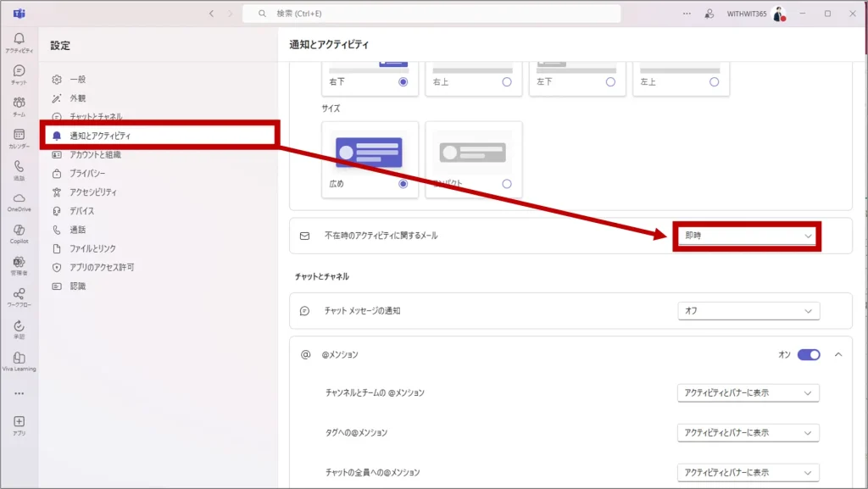The width and height of the screenshot is (868, 489).
Task: Select the 左下 position radio button
Action: pyautogui.click(x=610, y=82)
